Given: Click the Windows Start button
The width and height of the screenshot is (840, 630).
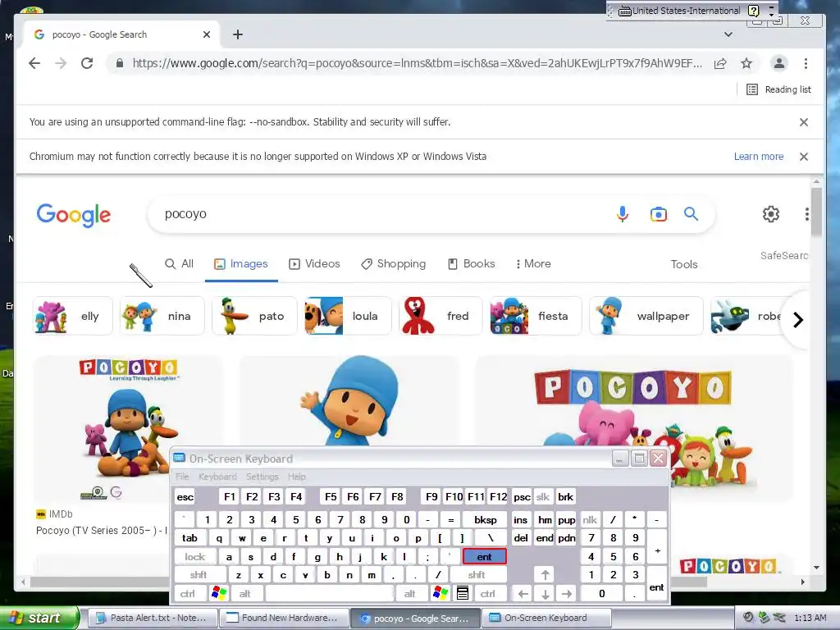Looking at the screenshot, I should click(39, 618).
